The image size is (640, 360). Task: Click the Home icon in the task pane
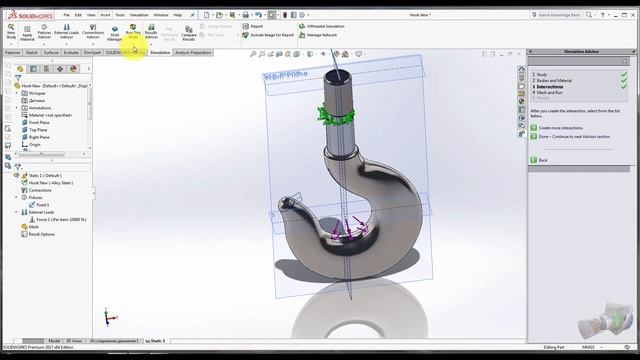click(x=521, y=69)
